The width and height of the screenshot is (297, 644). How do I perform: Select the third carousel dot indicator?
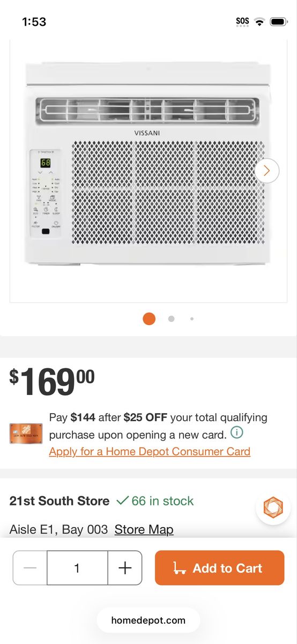(192, 319)
